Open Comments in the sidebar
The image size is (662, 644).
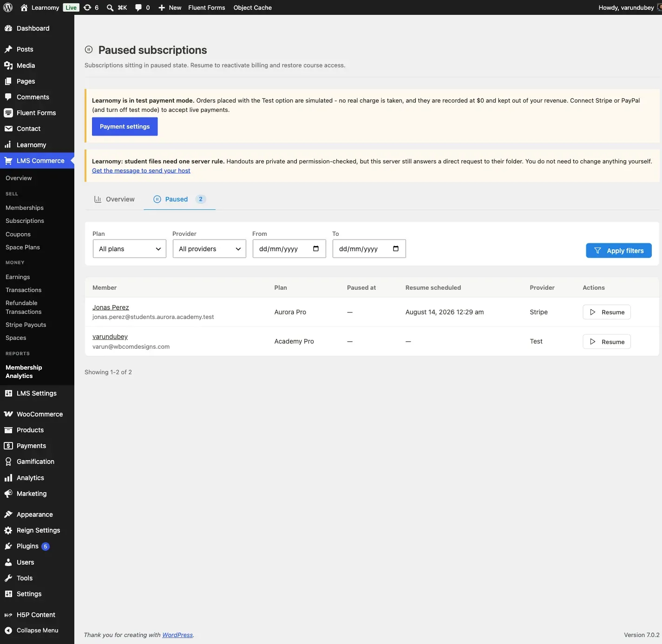[x=37, y=97]
